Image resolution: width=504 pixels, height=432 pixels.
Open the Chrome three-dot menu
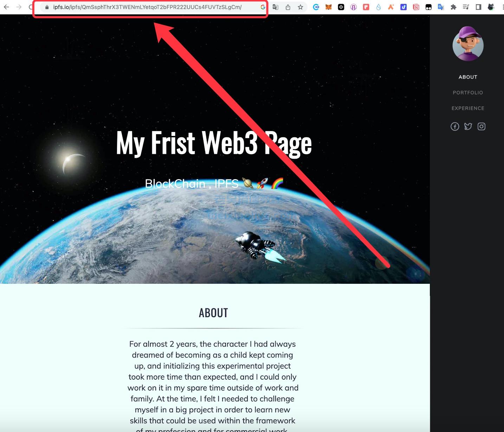[502, 7]
